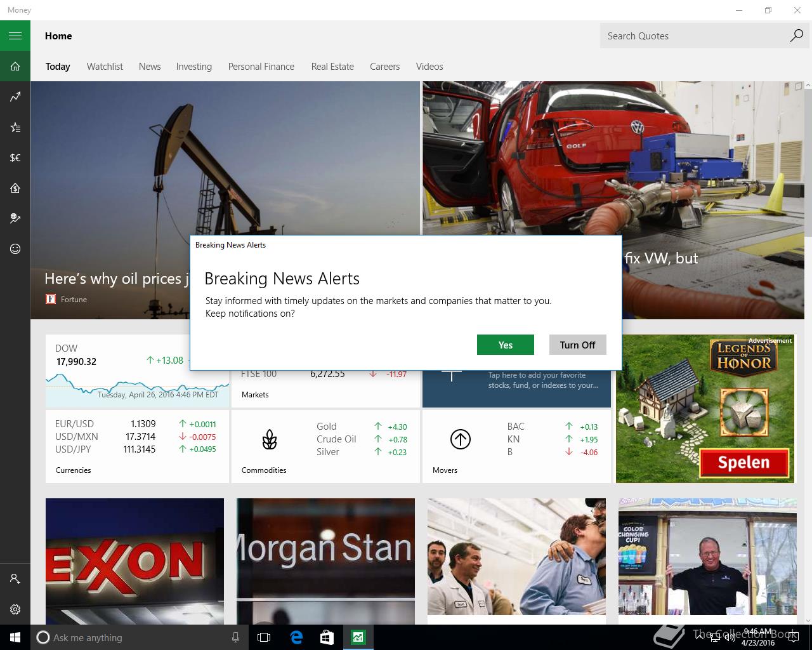
Task: Open the Careers tab
Action: pos(385,67)
